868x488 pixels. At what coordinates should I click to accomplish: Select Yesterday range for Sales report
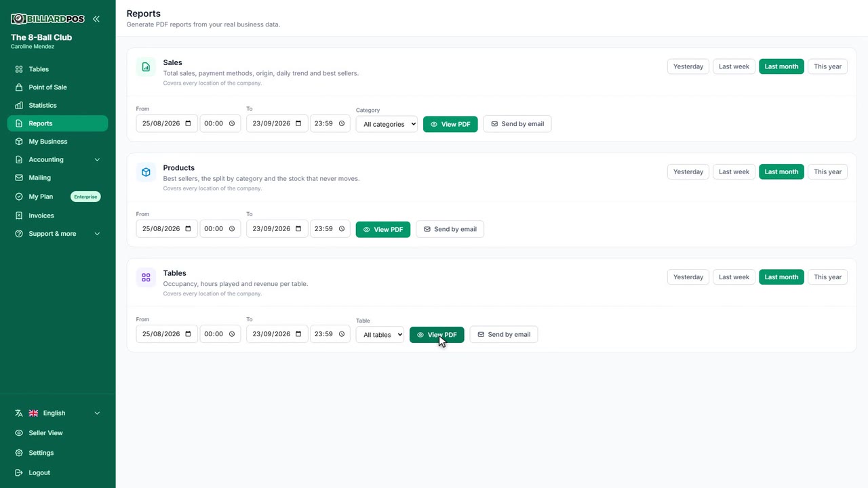pyautogui.click(x=688, y=66)
